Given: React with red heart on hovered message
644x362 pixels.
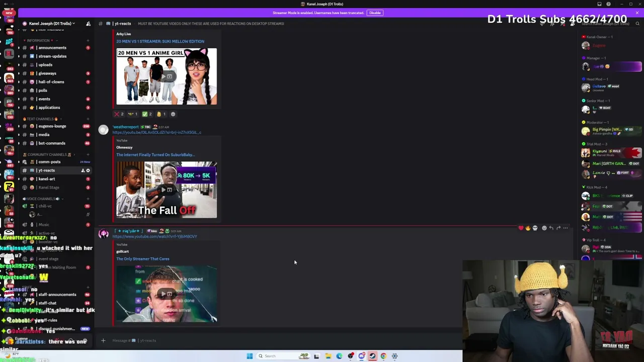Looking at the screenshot, I should point(521,228).
